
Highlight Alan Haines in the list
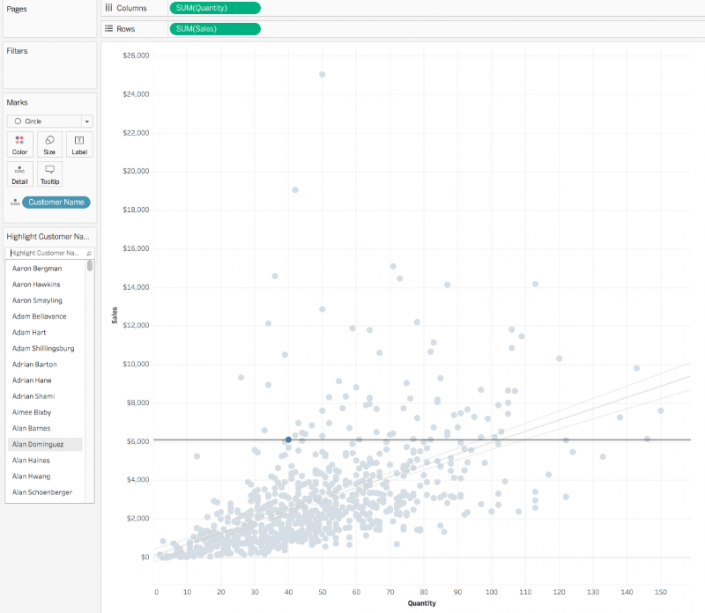pyautogui.click(x=31, y=460)
